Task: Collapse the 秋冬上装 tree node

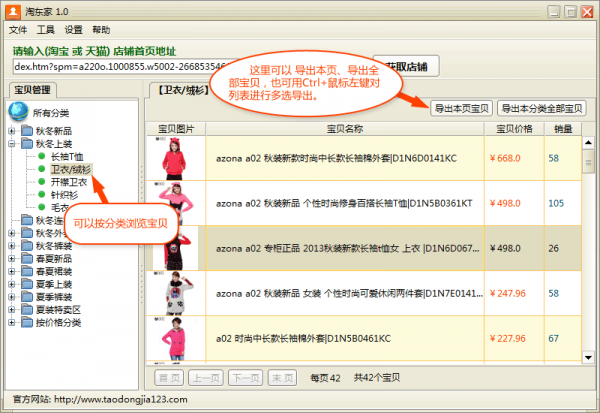Action: tap(12, 144)
